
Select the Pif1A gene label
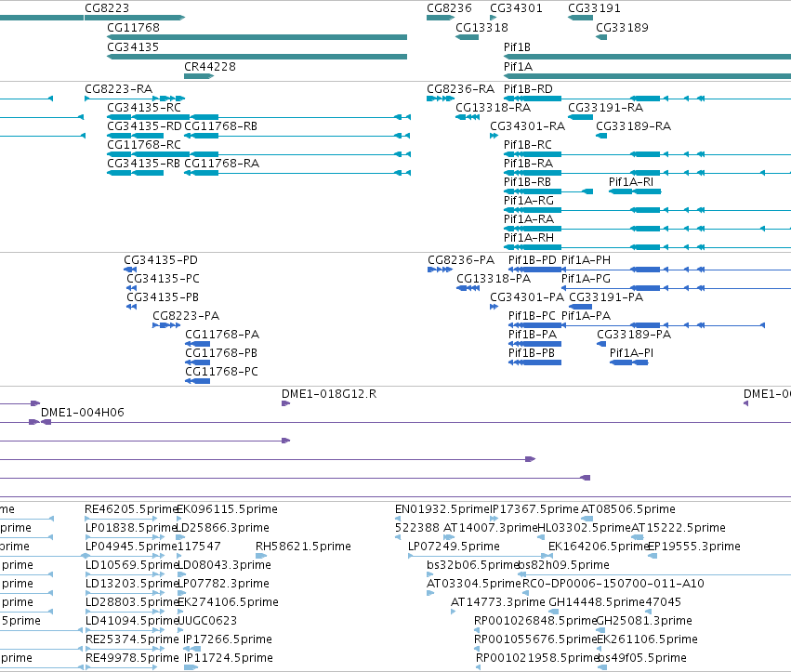(x=518, y=67)
